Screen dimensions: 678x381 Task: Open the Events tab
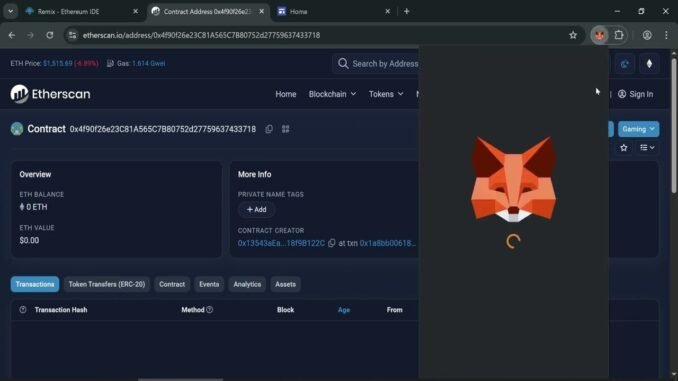(209, 284)
